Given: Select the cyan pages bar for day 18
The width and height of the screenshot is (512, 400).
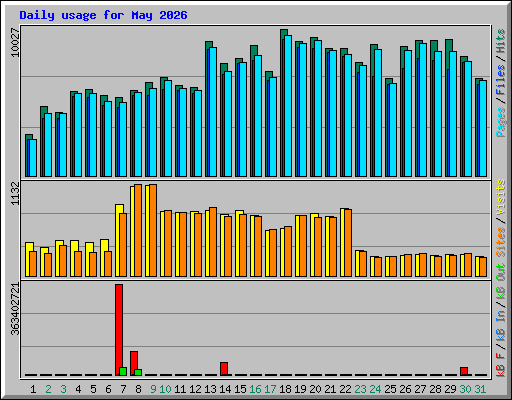Looking at the screenshot, I should click(x=288, y=106).
